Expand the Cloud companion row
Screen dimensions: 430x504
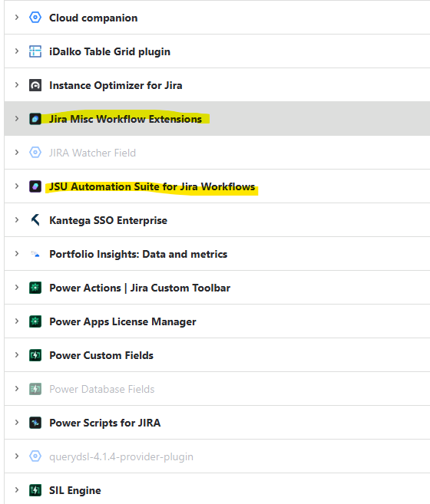click(17, 18)
